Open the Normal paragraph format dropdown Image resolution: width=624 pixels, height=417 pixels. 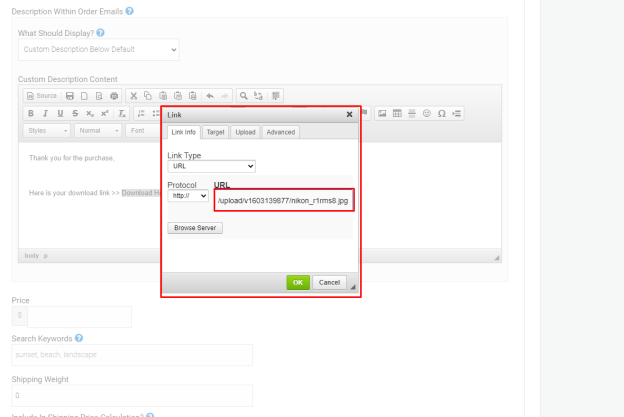[98, 131]
